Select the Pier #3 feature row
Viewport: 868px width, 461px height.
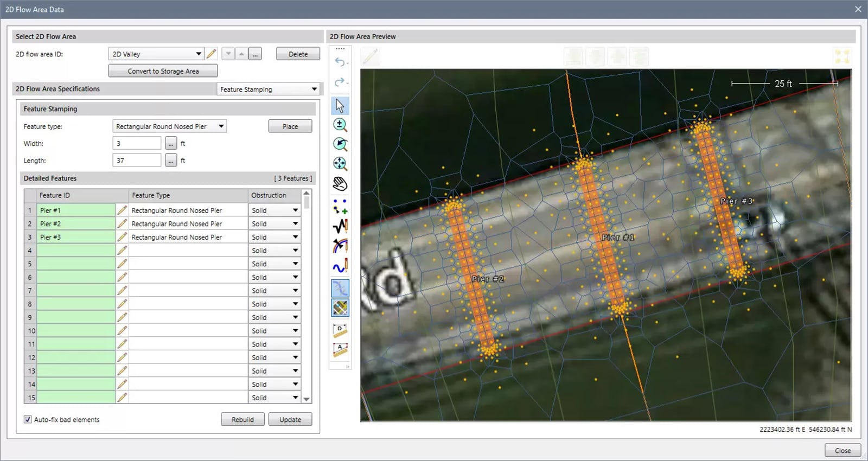pos(76,237)
